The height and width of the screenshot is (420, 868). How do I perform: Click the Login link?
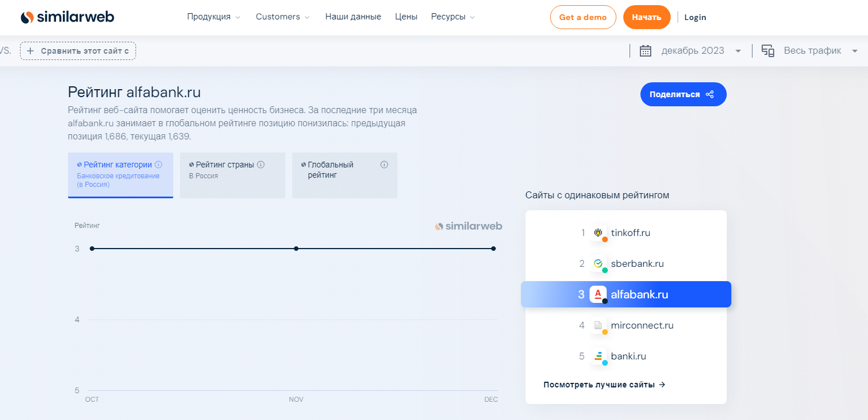point(695,17)
